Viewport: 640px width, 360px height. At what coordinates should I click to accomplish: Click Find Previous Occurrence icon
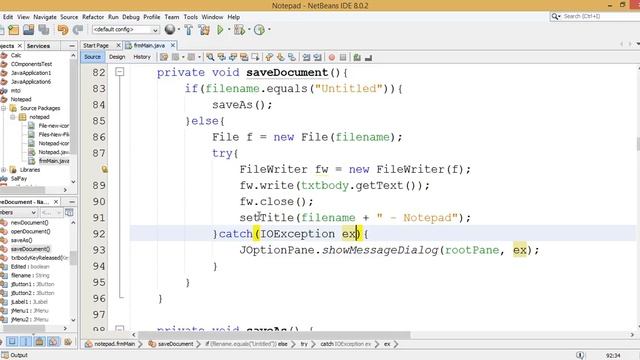coord(222,58)
